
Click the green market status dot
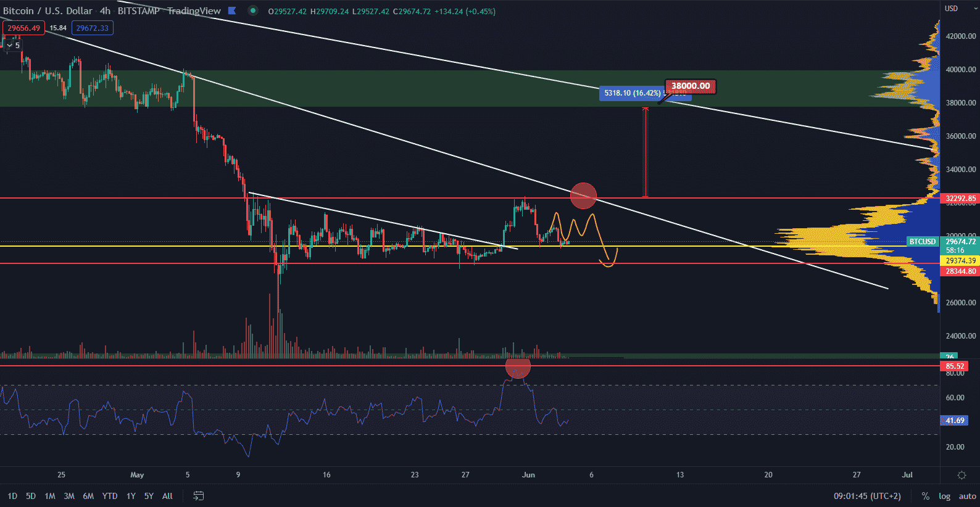252,10
